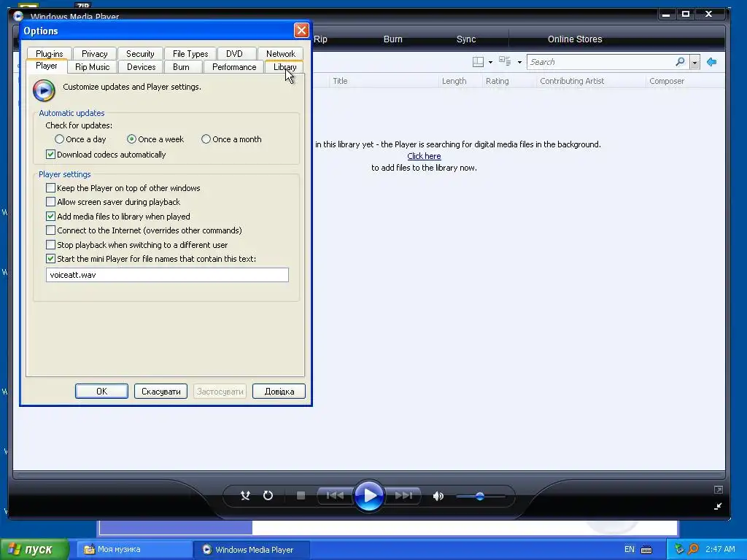This screenshot has width=747, height=560.
Task: Click the large Play button
Action: point(369,496)
